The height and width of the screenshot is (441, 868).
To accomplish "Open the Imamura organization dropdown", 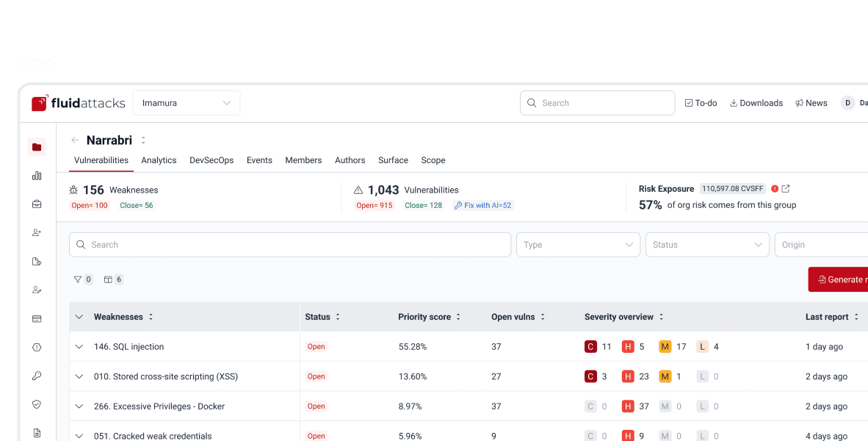I will click(187, 103).
